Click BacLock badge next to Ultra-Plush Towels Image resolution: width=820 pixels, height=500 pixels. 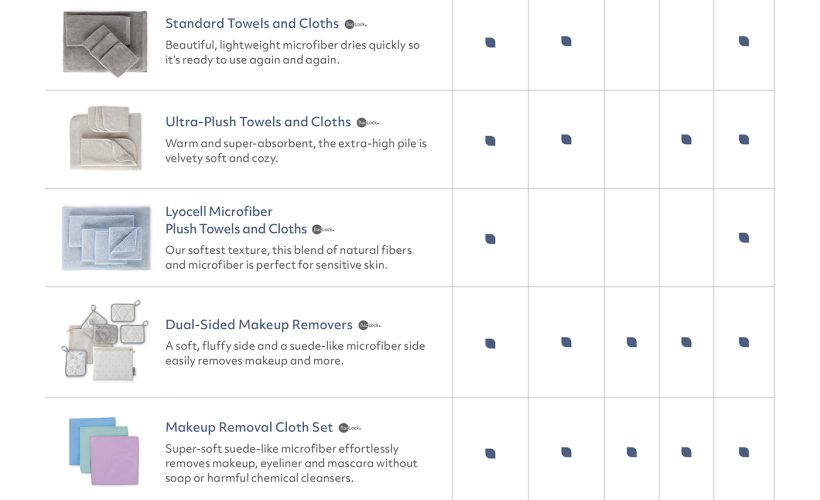coord(368,123)
